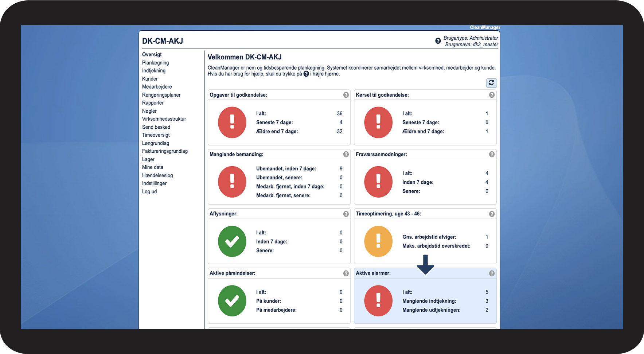This screenshot has height=354, width=644.
Task: Open Planlægning in the sidebar menu
Action: tap(156, 63)
